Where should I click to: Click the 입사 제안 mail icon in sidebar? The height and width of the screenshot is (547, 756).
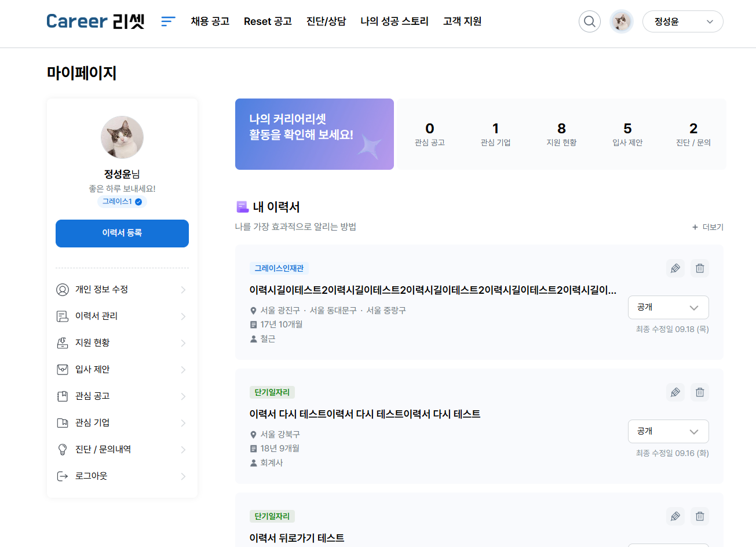click(63, 370)
